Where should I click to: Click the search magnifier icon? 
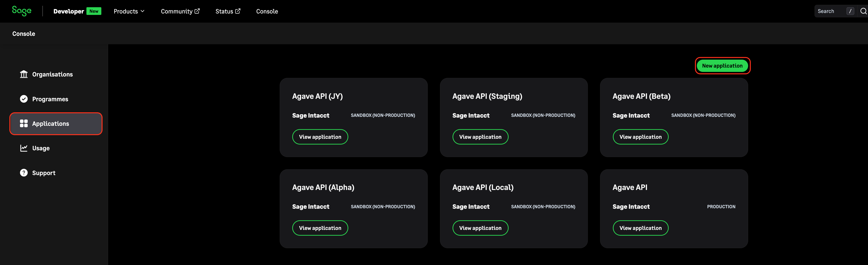(863, 11)
